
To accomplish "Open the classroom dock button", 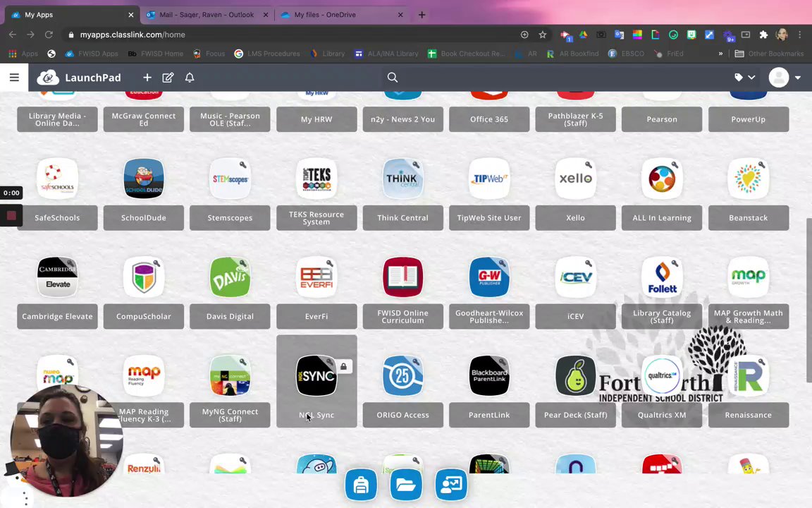I will (451, 485).
